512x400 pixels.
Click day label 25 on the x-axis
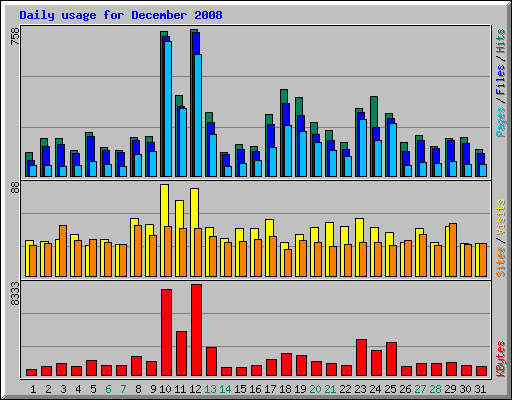(x=390, y=389)
